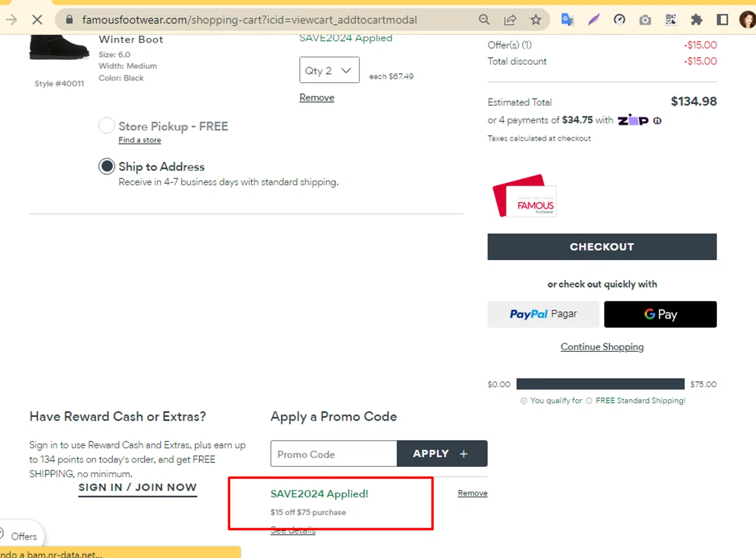The height and width of the screenshot is (558, 756).
Task: Click the padlock site info icon
Action: pos(70,20)
